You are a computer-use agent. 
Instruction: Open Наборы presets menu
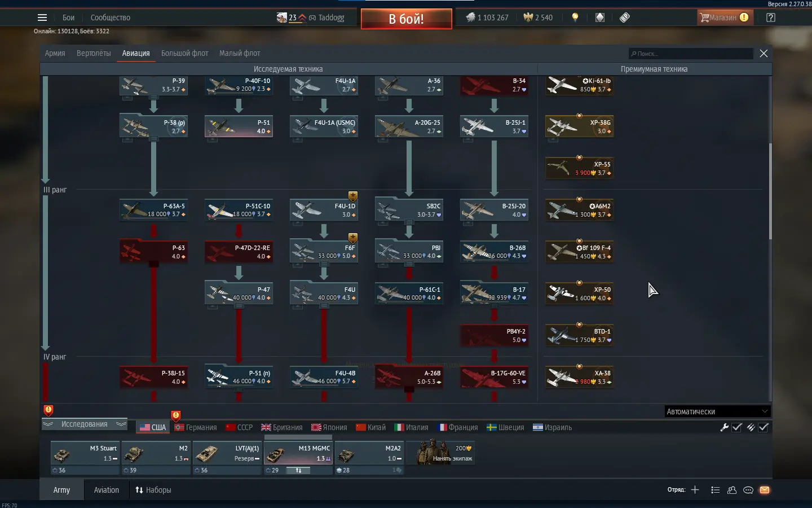tap(153, 490)
